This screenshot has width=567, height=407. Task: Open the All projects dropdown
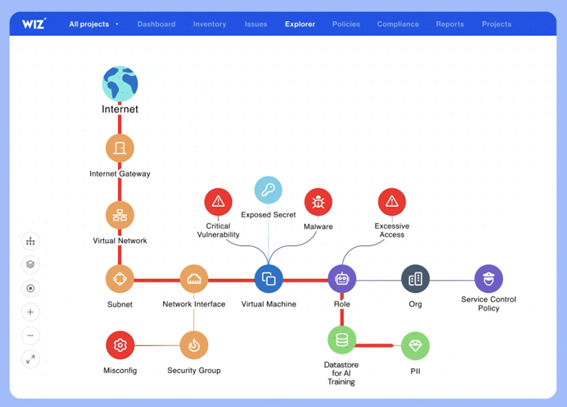(94, 24)
